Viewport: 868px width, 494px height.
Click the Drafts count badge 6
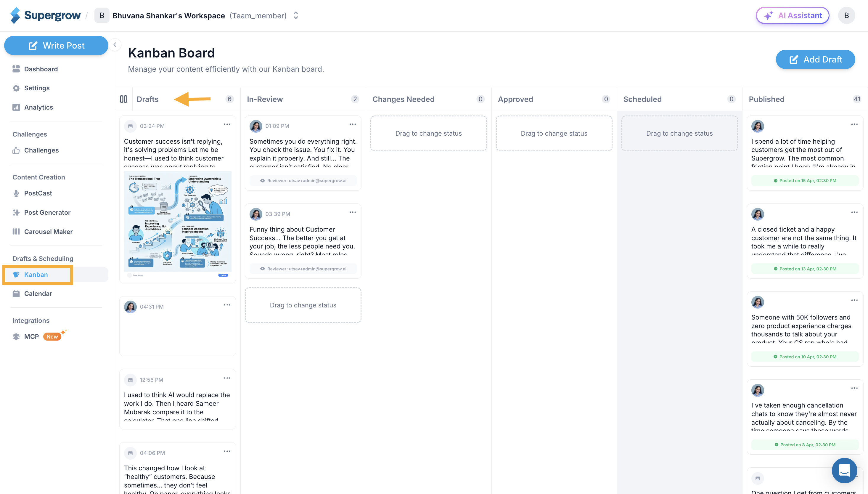click(229, 99)
